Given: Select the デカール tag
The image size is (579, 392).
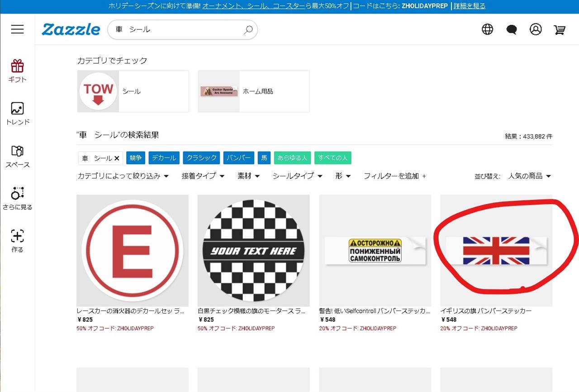Looking at the screenshot, I should [164, 158].
